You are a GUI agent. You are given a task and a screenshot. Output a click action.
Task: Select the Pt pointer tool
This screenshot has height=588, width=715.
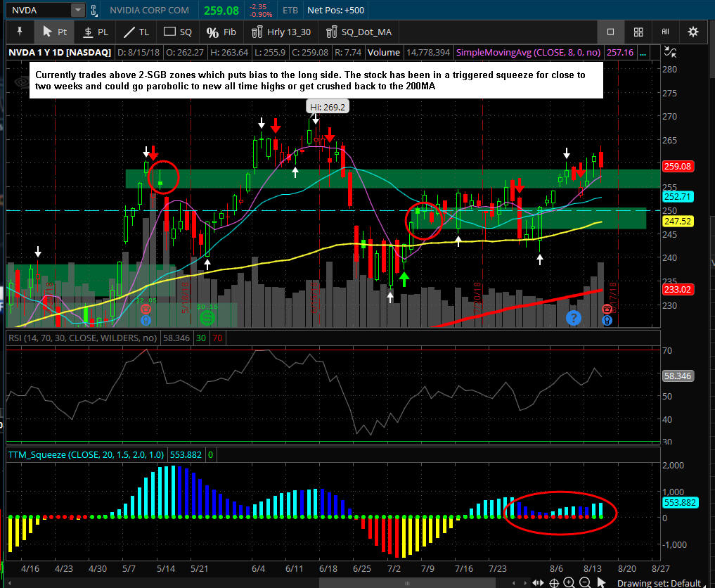[54, 32]
